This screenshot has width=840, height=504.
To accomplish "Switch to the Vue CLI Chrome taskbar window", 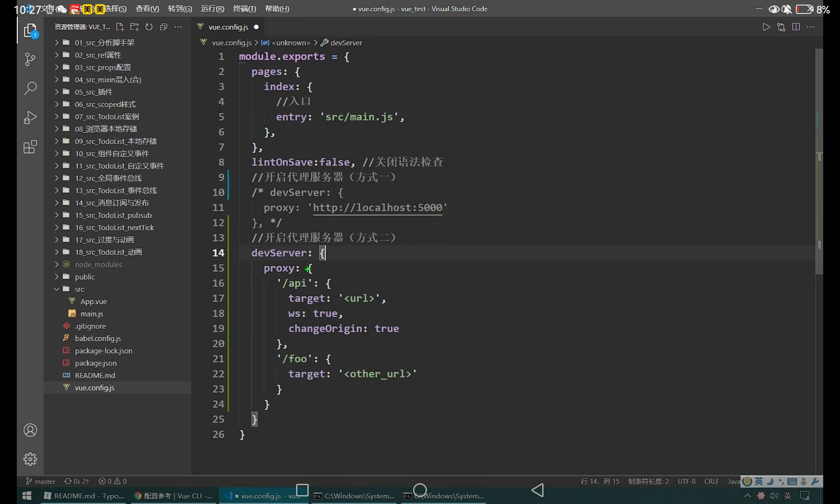I will [x=173, y=496].
